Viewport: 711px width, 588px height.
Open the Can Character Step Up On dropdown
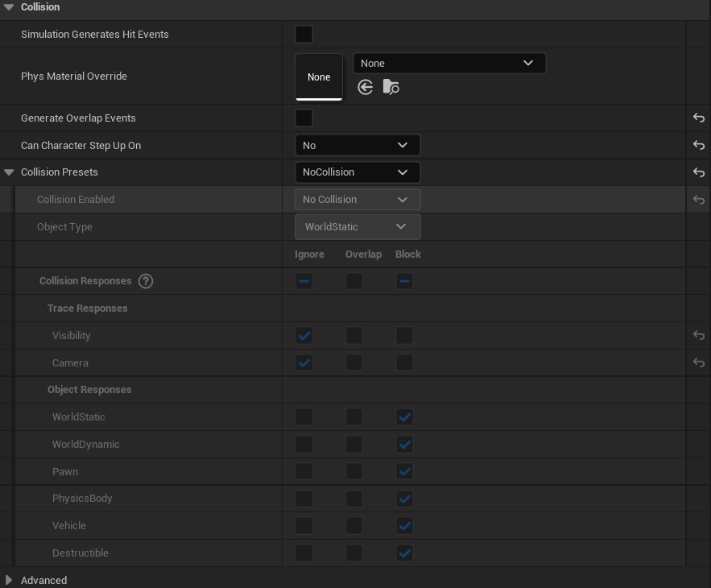coord(358,145)
